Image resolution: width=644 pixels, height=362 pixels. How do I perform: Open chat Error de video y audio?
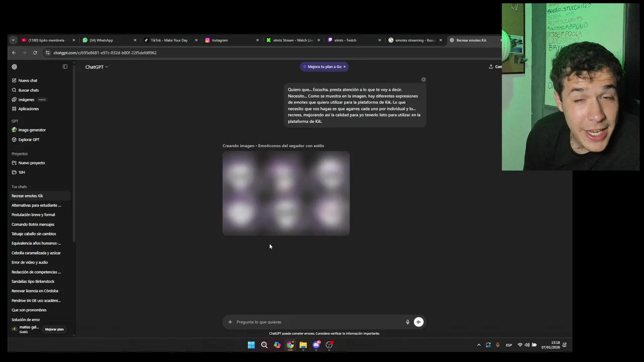pyautogui.click(x=30, y=262)
